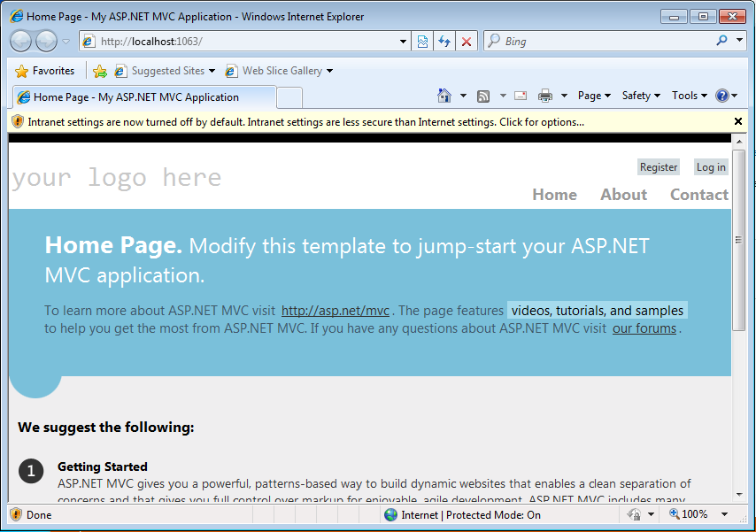The height and width of the screenshot is (532, 756).
Task: Click the Internet zone globe icon
Action: (x=390, y=515)
